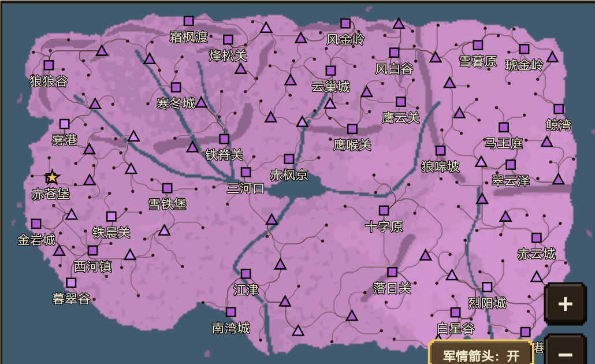
Task: Select the 铁晨关 square marker
Action: (111, 216)
